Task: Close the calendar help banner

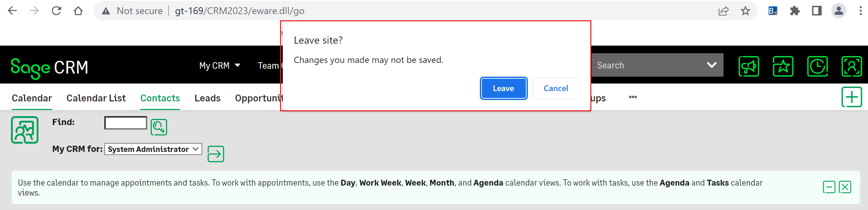Action: 845,187
